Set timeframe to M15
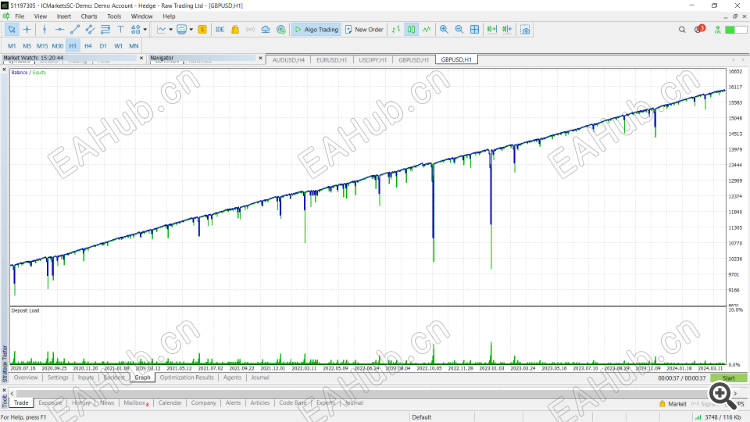 pyautogui.click(x=42, y=46)
